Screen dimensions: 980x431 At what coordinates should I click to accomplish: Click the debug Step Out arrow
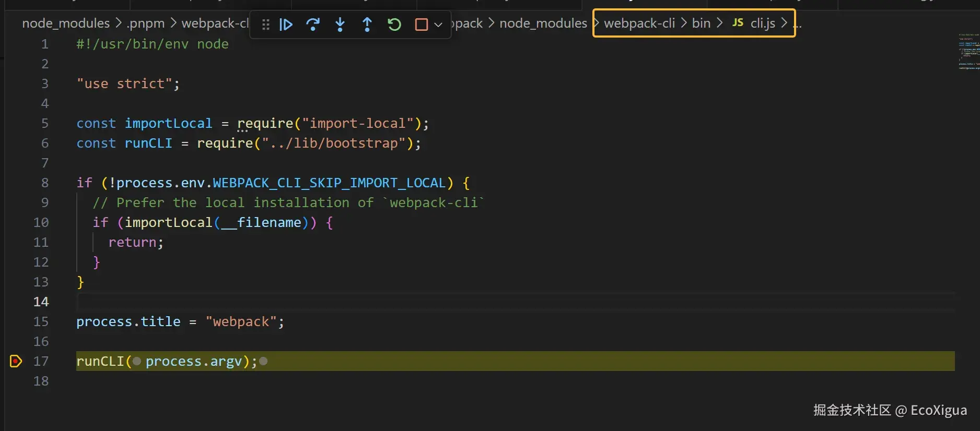pos(367,25)
